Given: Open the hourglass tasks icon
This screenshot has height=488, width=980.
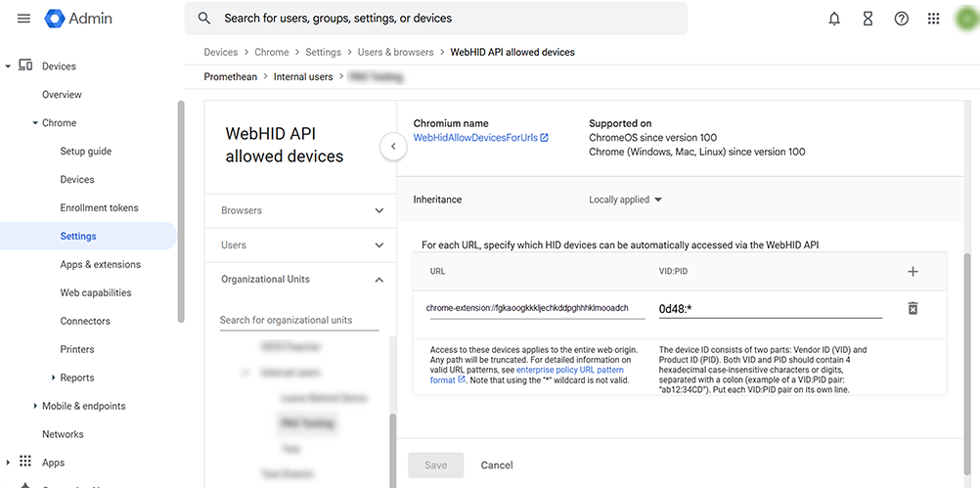Looking at the screenshot, I should (868, 19).
